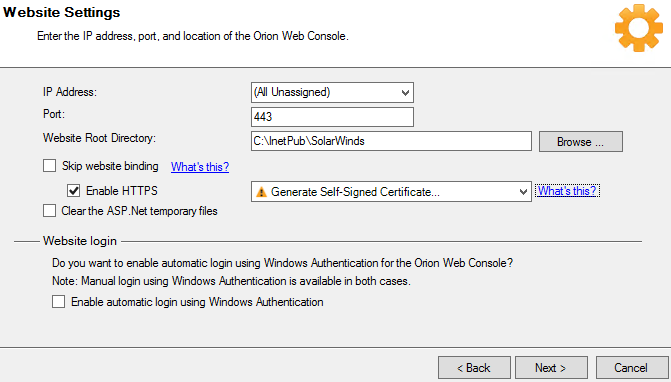The width and height of the screenshot is (671, 382).
Task: Click the orange gear icon
Action: (x=638, y=28)
